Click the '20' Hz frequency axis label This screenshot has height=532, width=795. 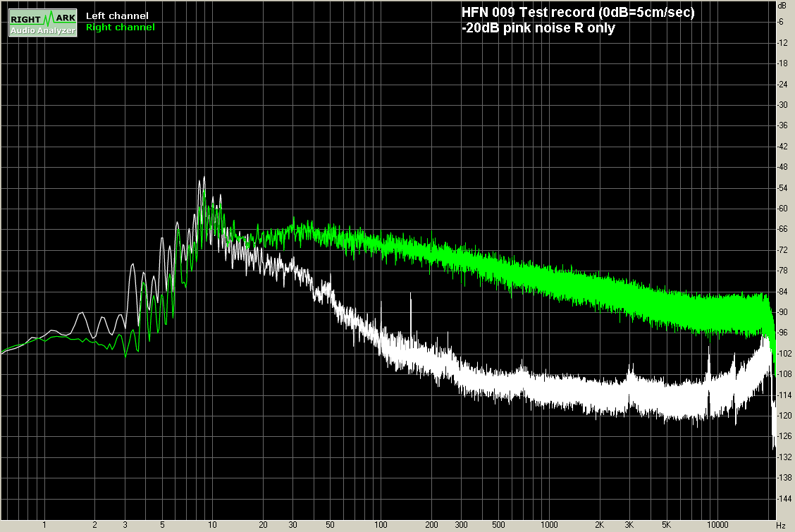pos(263,525)
